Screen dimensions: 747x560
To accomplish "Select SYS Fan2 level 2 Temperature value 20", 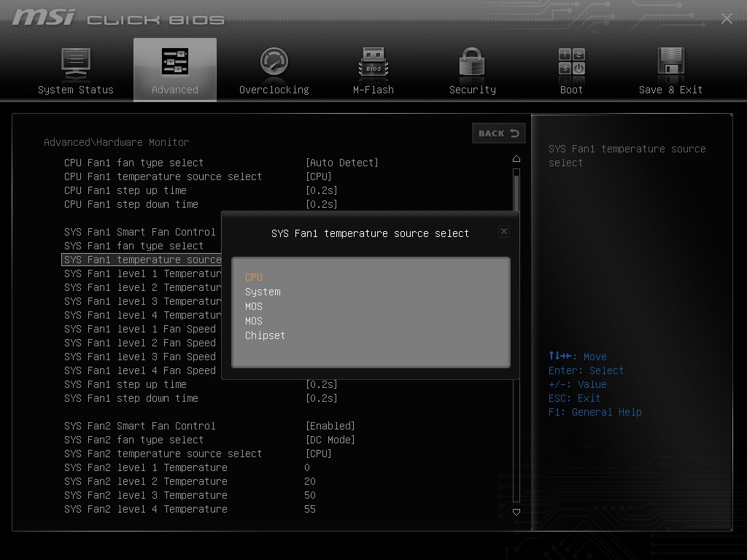I will click(309, 481).
